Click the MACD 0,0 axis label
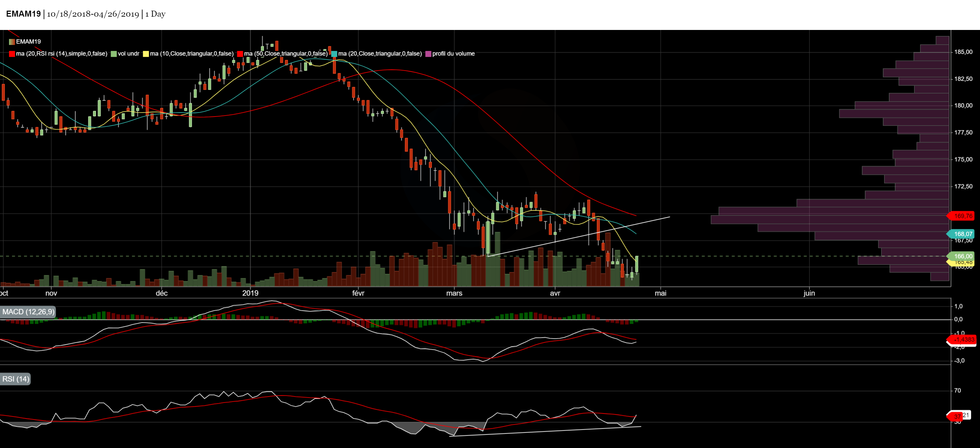This screenshot has width=980, height=448. pos(958,320)
